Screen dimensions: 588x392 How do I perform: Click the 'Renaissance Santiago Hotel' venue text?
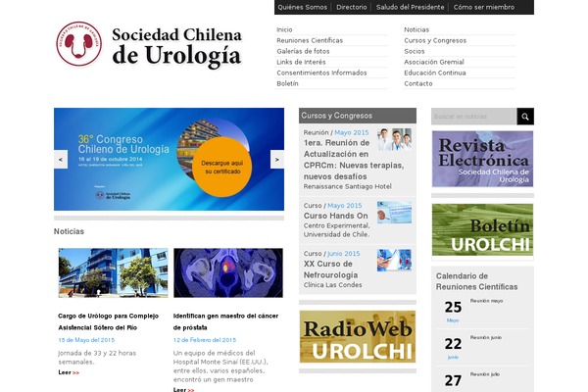point(347,186)
